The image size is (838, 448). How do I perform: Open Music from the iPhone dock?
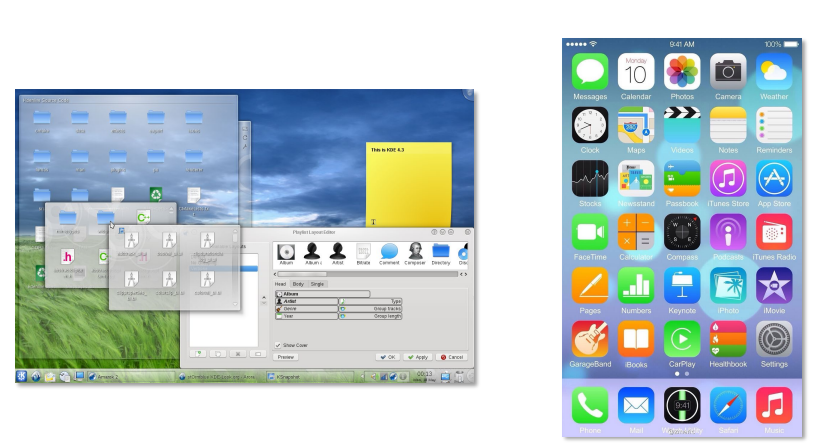click(774, 405)
